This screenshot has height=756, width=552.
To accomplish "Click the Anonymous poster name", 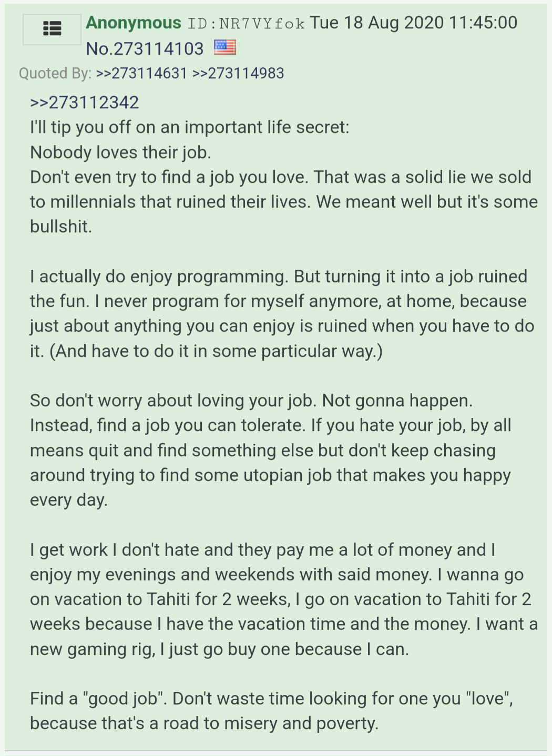I will point(134,23).
